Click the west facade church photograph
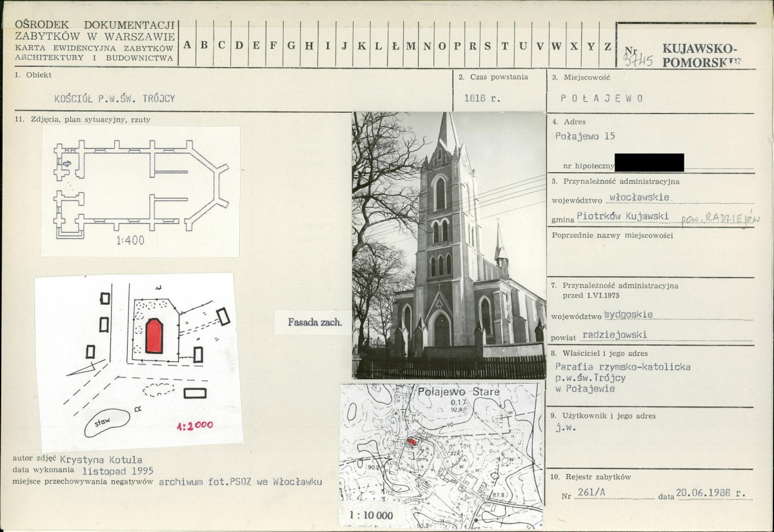The image size is (774, 532). coord(449,245)
